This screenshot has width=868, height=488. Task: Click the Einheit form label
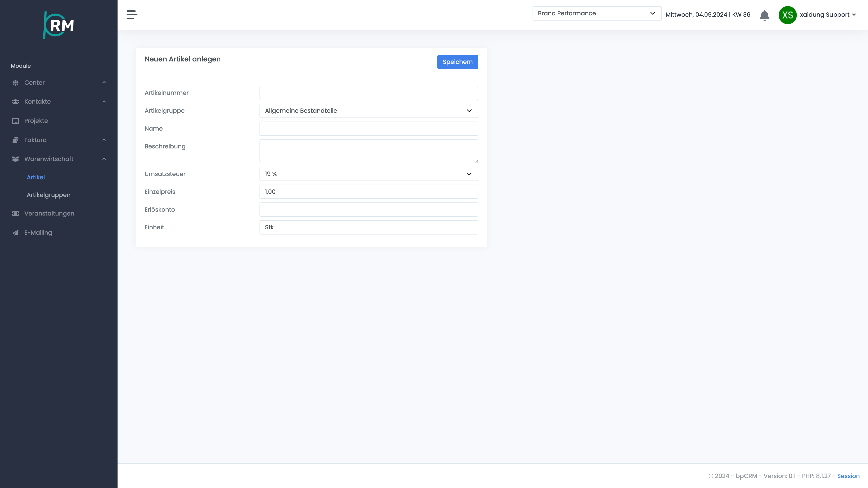(154, 227)
